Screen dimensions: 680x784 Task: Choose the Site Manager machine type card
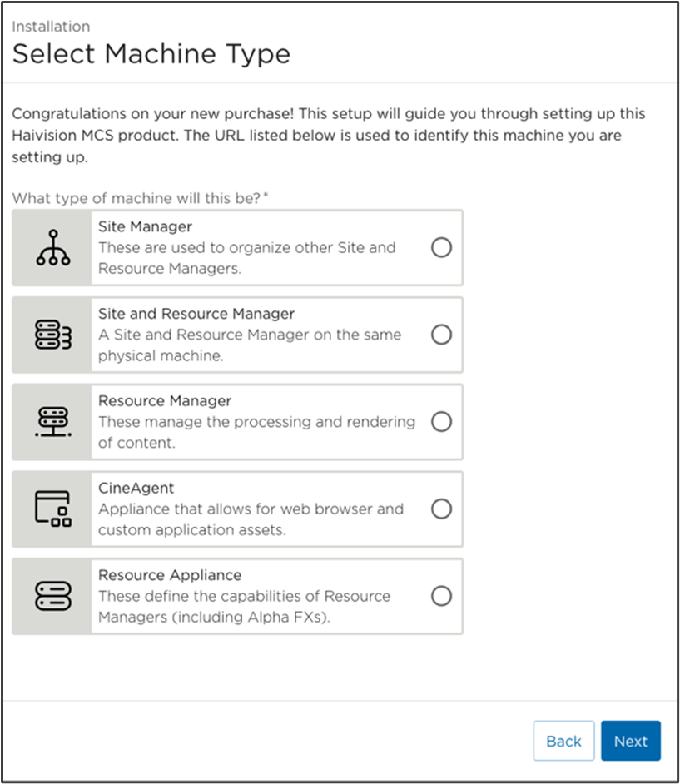coord(237,247)
